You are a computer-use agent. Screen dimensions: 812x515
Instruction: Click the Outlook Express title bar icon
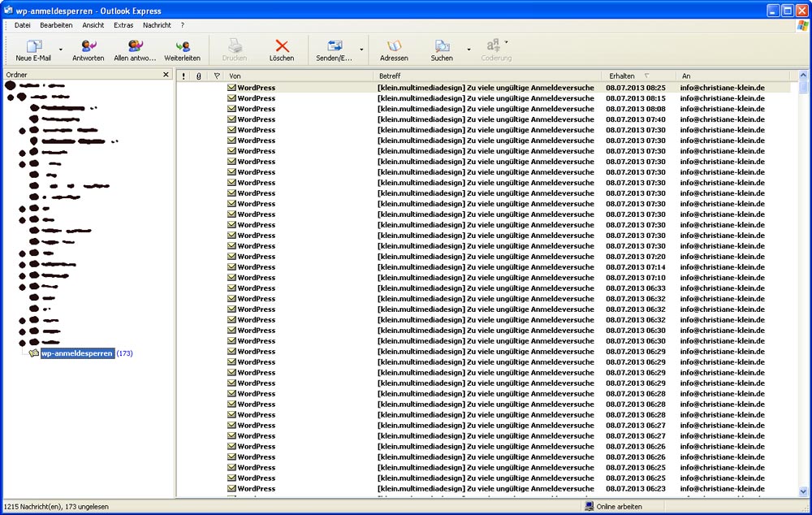(8, 10)
